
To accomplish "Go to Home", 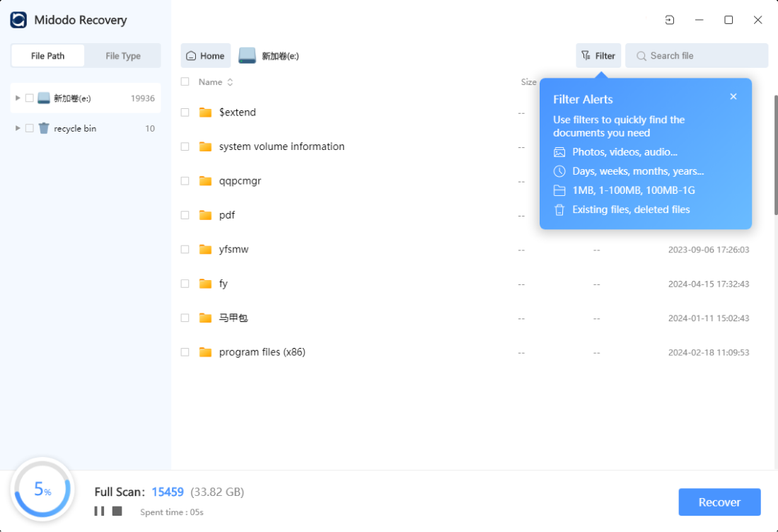I will tap(205, 56).
